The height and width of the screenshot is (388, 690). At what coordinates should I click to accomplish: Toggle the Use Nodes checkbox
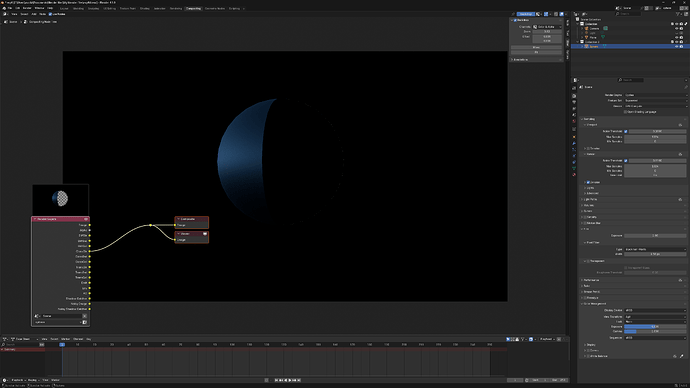point(50,14)
